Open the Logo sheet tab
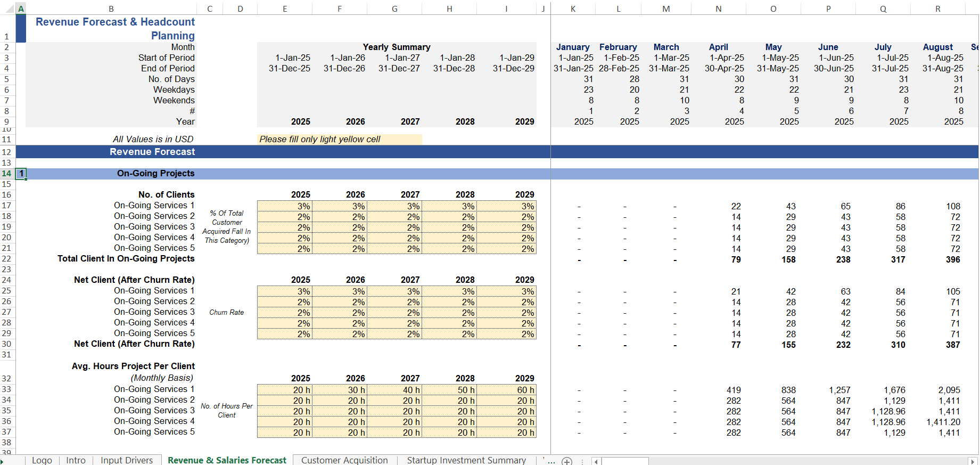Viewport: 980px width, 465px height. [42, 460]
